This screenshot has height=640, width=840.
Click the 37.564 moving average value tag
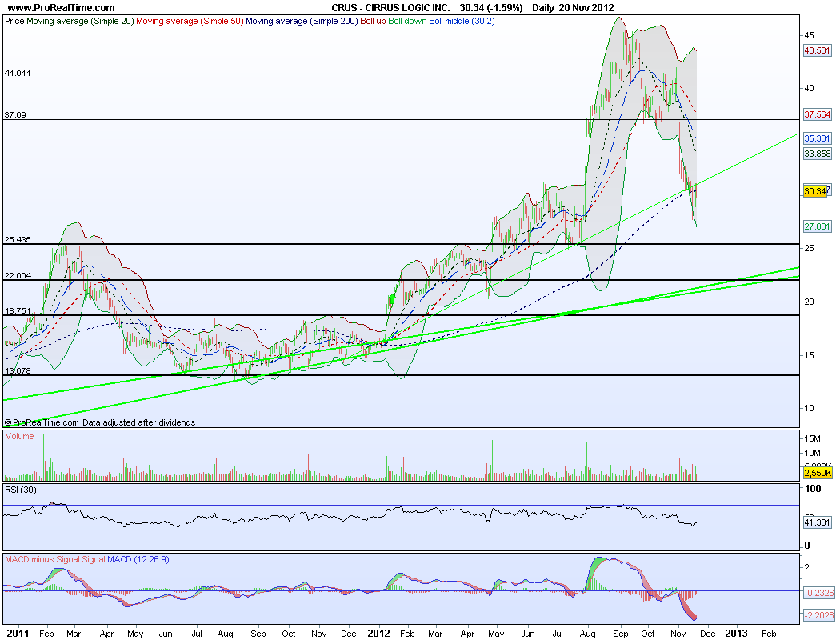click(x=818, y=114)
